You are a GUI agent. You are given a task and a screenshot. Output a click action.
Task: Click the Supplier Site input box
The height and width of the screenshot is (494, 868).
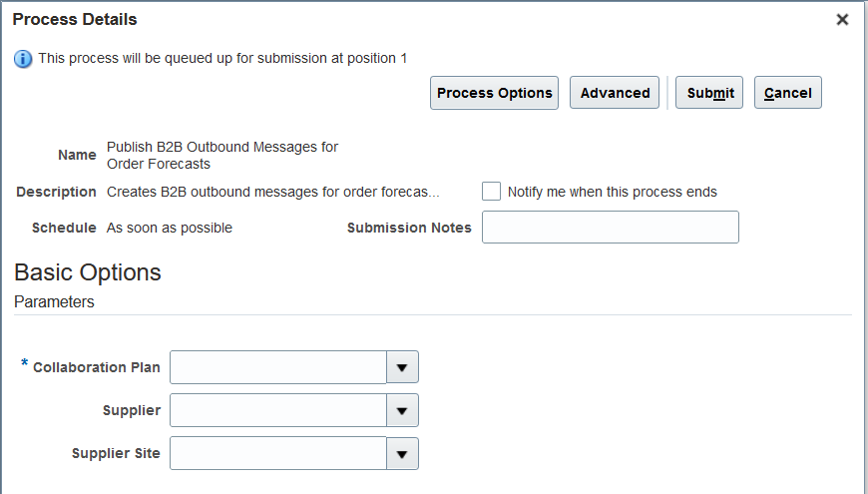pos(278,453)
